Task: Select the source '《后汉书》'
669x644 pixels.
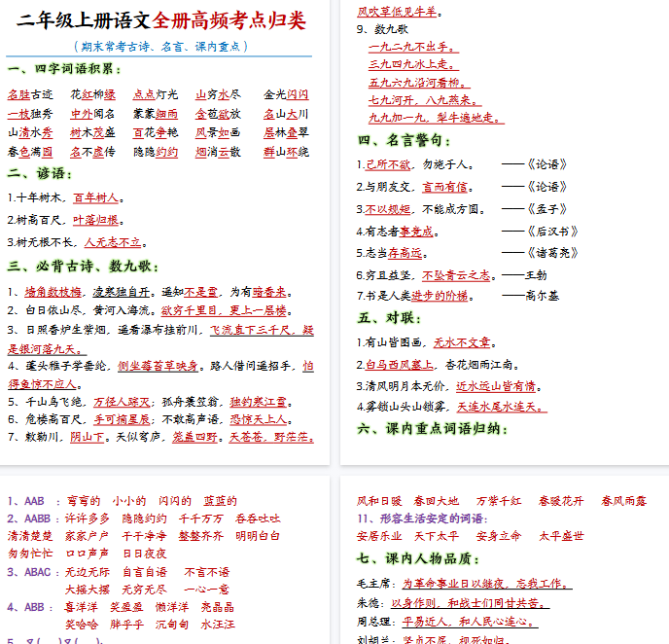Action: click(552, 232)
